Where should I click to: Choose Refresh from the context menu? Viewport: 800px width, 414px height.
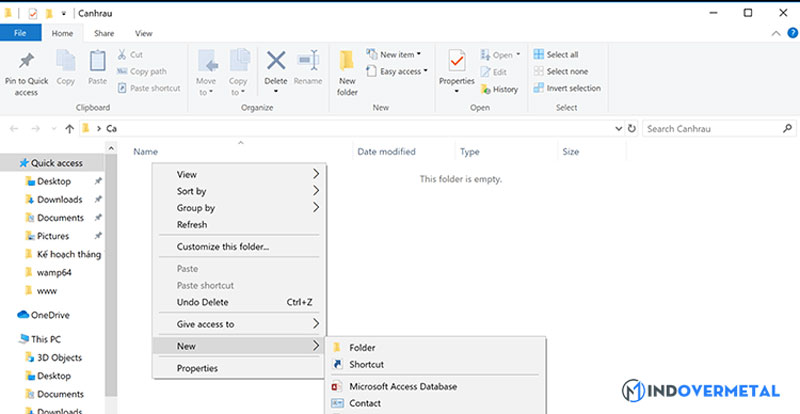pos(192,225)
